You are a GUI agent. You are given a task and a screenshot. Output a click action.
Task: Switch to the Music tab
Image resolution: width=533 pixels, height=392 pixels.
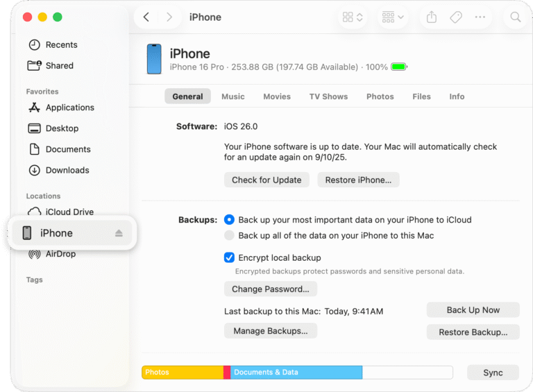coord(233,96)
